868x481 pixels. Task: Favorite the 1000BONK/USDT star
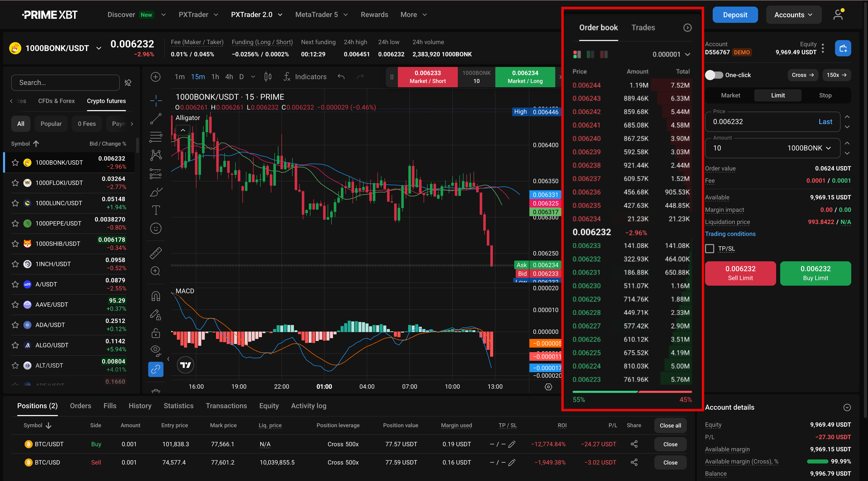(x=15, y=162)
